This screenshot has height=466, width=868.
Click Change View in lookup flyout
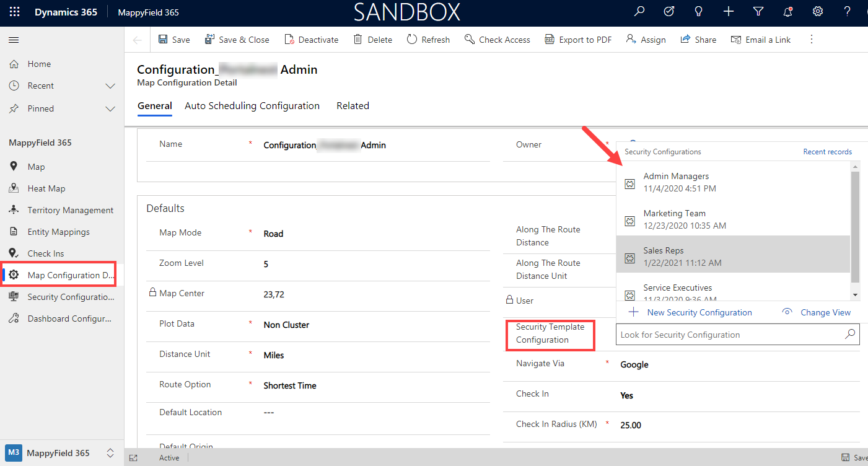tap(816, 312)
